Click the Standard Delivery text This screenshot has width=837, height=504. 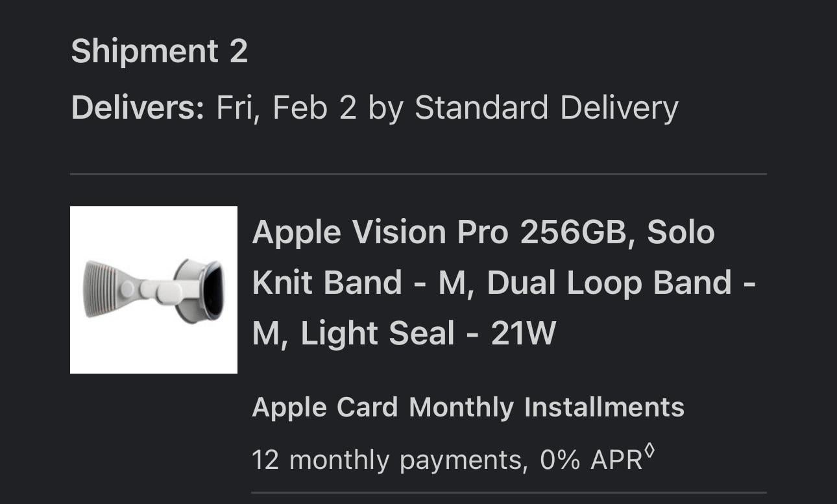[x=546, y=108]
